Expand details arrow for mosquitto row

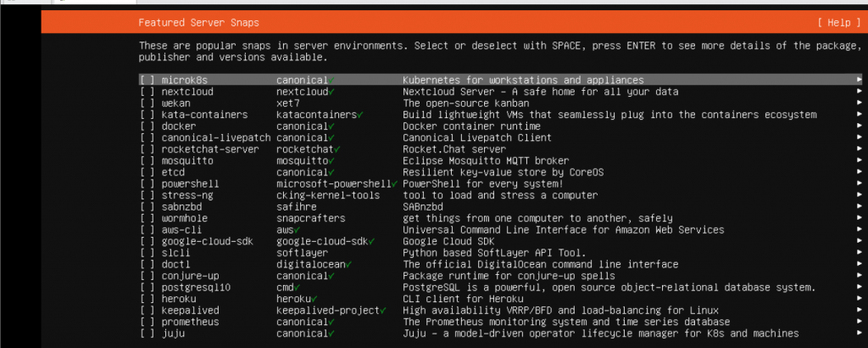pyautogui.click(x=860, y=160)
